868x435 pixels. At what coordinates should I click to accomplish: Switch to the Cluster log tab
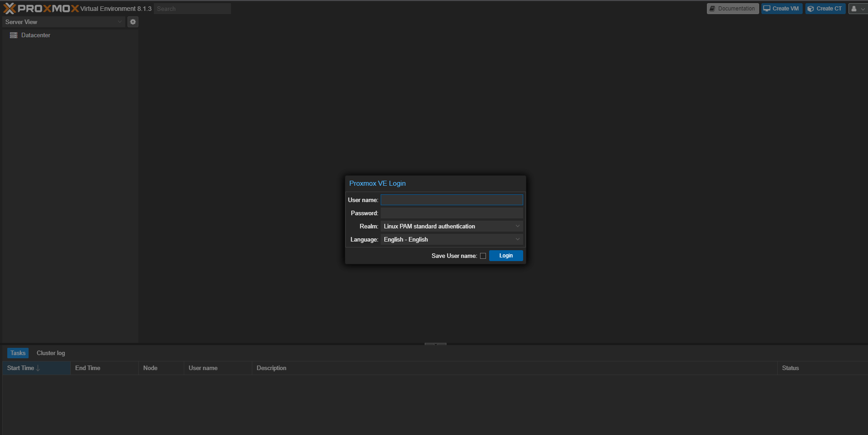(51, 353)
